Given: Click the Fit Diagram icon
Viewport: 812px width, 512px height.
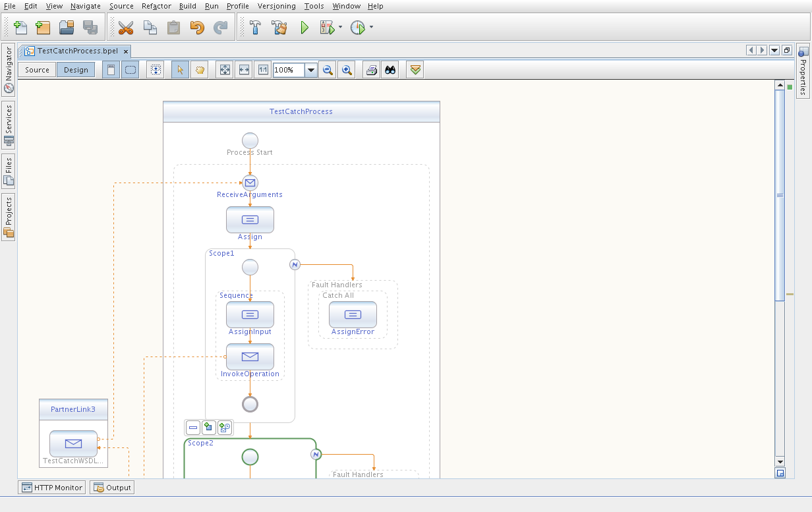Looking at the screenshot, I should coord(225,70).
